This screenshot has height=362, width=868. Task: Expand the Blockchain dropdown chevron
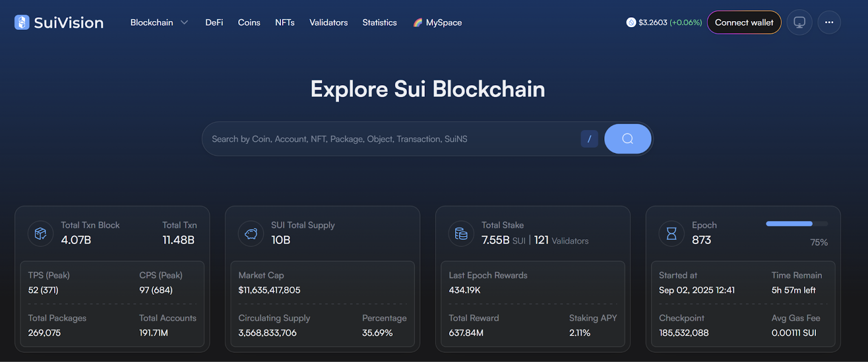pyautogui.click(x=184, y=23)
